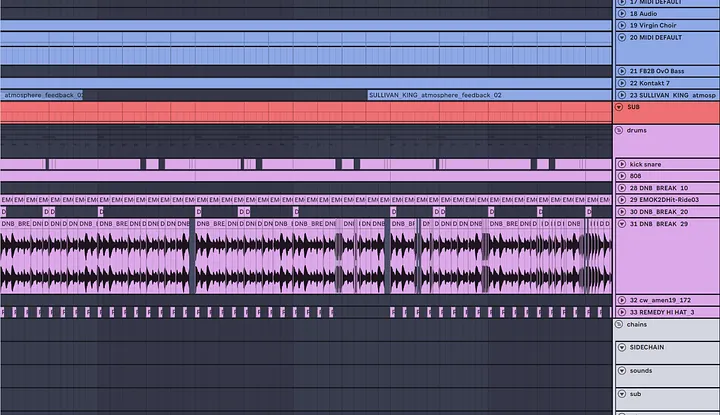Collapse the red SUB group track
The width and height of the screenshot is (720, 415).
[619, 107]
